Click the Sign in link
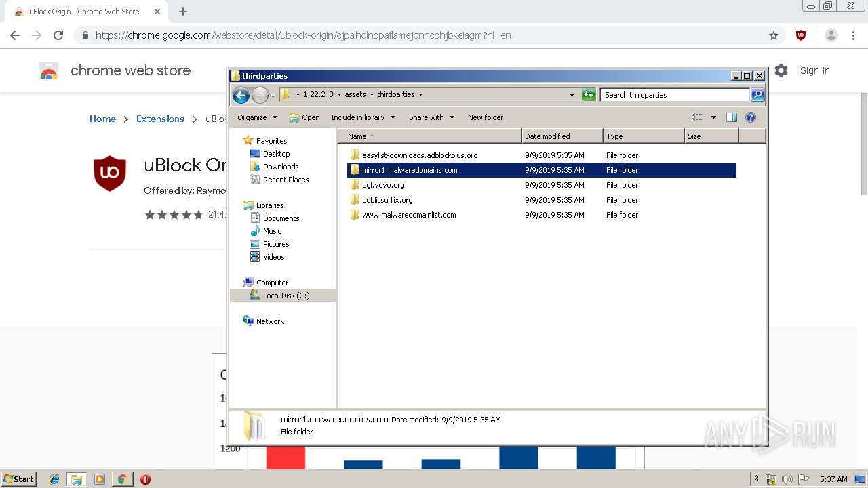The width and height of the screenshot is (868, 488). tap(814, 70)
